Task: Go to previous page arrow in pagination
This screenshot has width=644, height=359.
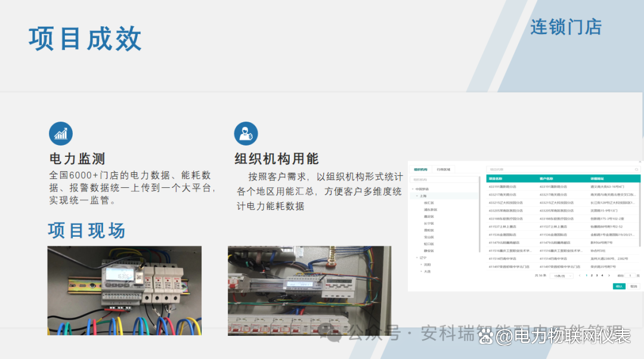Action: [580, 276]
